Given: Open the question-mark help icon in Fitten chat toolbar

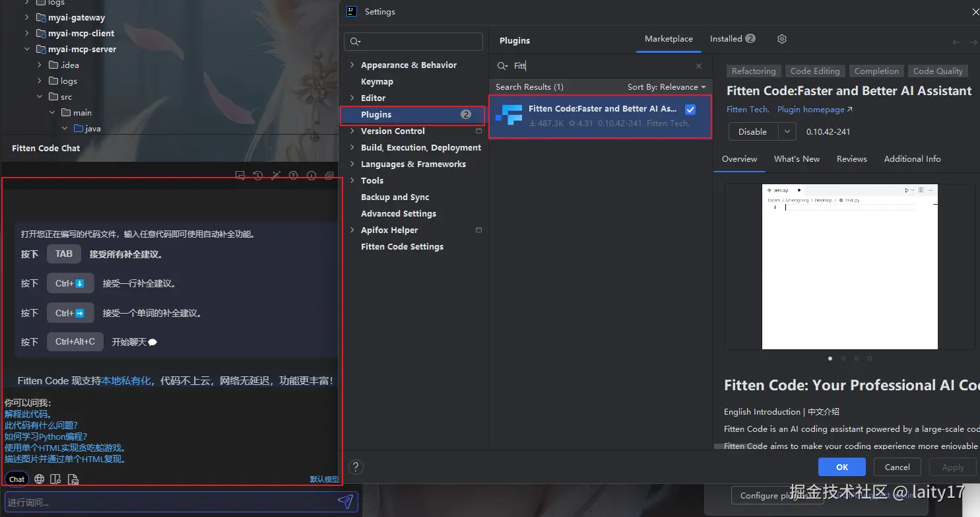Looking at the screenshot, I should click(294, 176).
